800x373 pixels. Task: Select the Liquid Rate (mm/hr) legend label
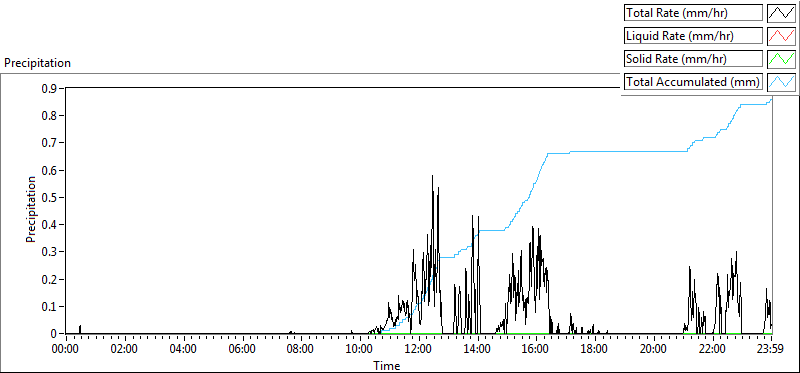pos(694,36)
